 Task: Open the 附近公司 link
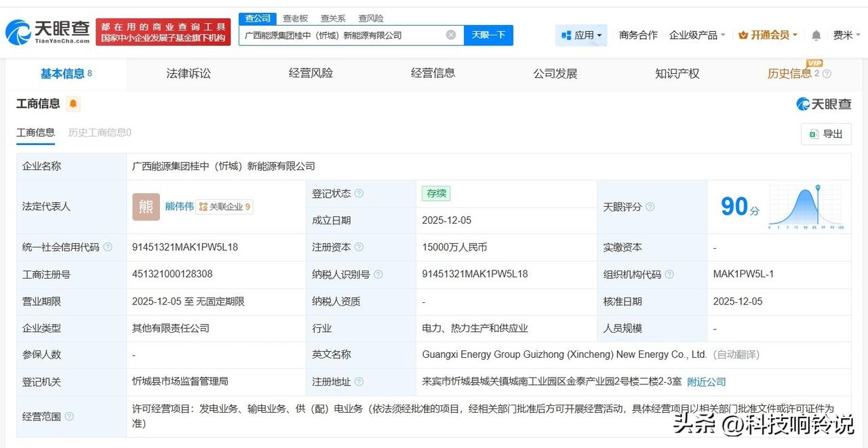[x=706, y=382]
